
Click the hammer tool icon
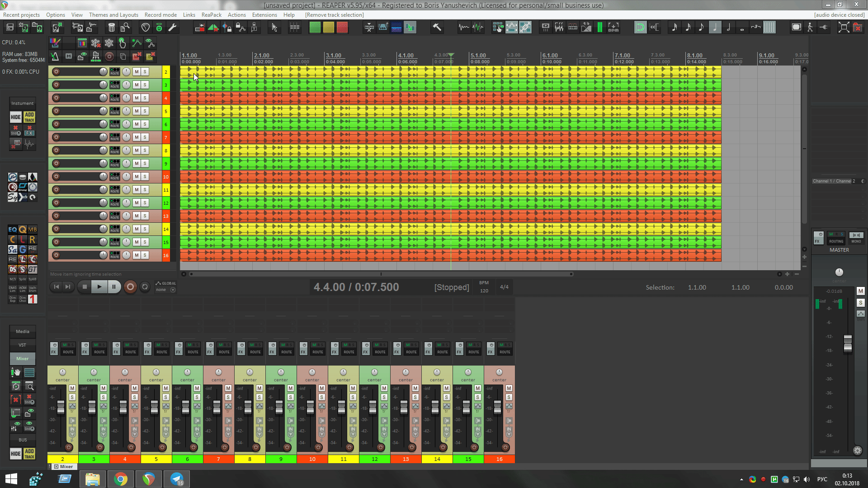pyautogui.click(x=437, y=28)
